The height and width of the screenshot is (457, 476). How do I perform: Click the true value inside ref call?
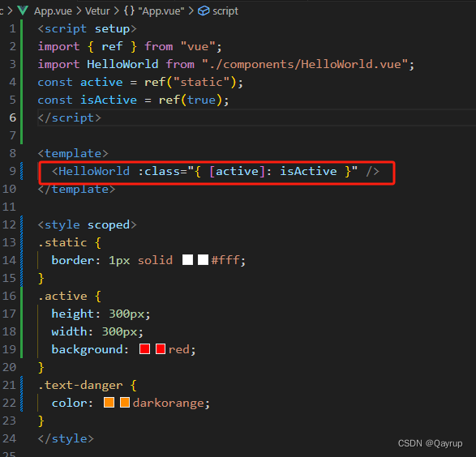(x=201, y=100)
